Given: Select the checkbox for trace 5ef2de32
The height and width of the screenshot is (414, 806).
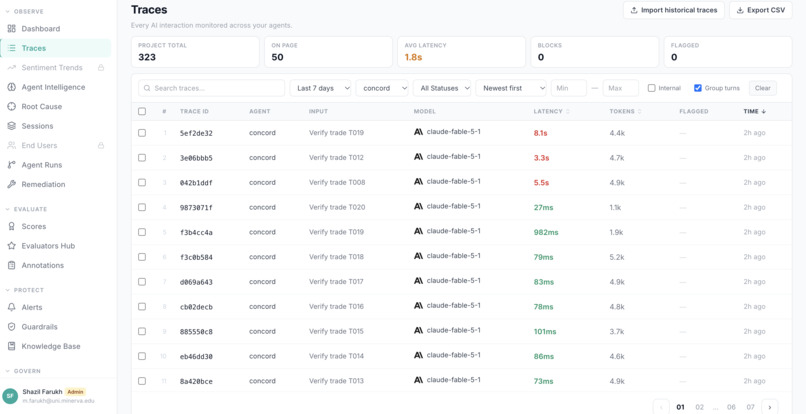Looking at the screenshot, I should (x=142, y=133).
